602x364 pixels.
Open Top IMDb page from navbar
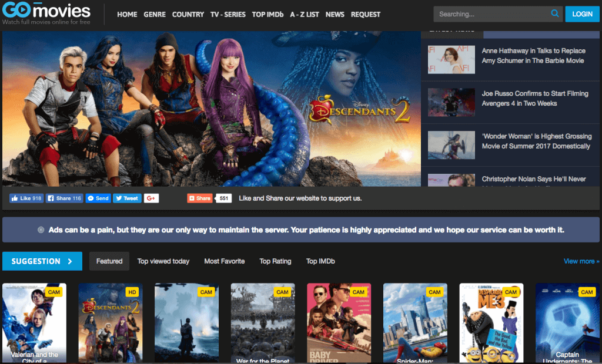267,15
